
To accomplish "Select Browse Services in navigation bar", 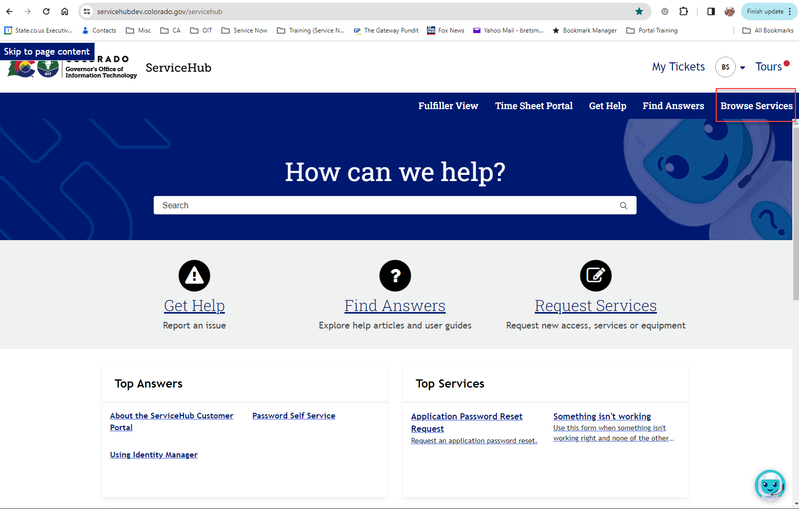I will tap(756, 106).
